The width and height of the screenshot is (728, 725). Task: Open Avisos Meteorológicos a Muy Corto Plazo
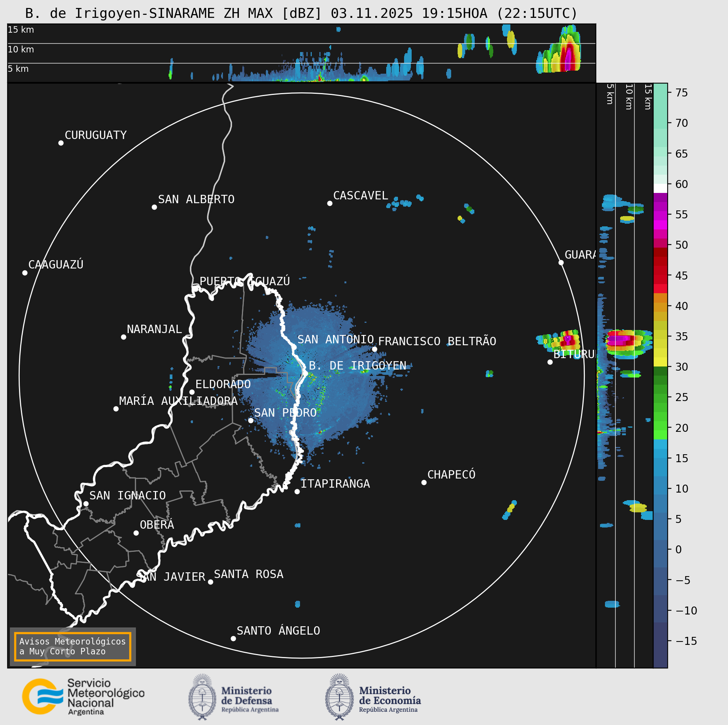coord(73,646)
